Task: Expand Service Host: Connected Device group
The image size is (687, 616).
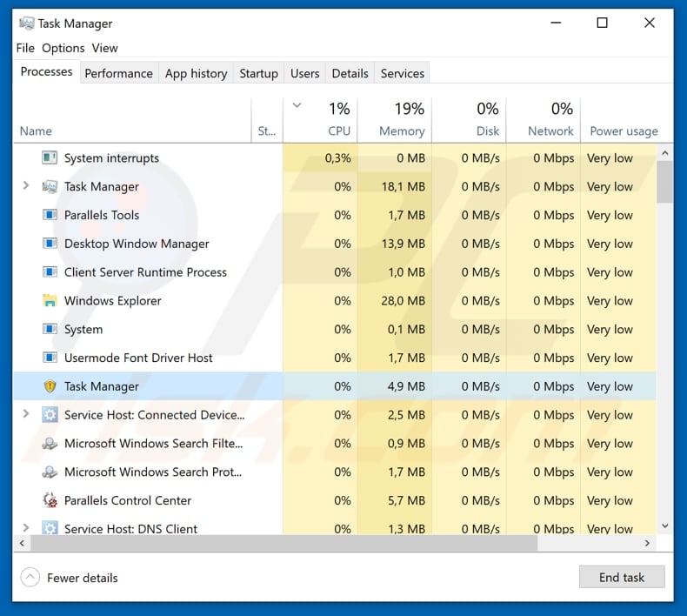Action: click(26, 414)
